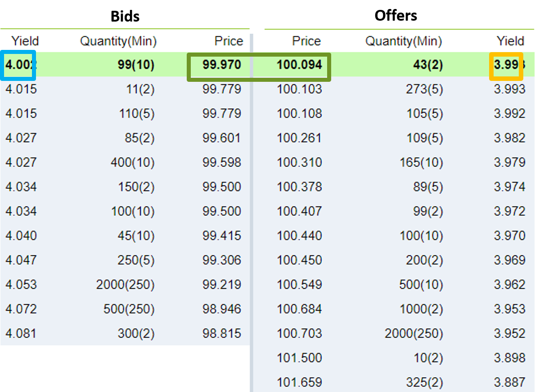Click the Bids Yield column header

25,41
